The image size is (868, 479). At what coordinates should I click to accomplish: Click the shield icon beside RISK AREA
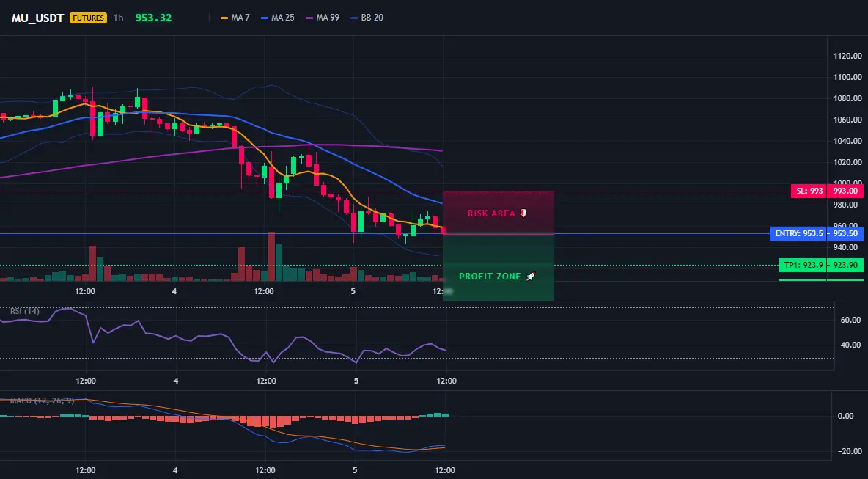tap(523, 213)
